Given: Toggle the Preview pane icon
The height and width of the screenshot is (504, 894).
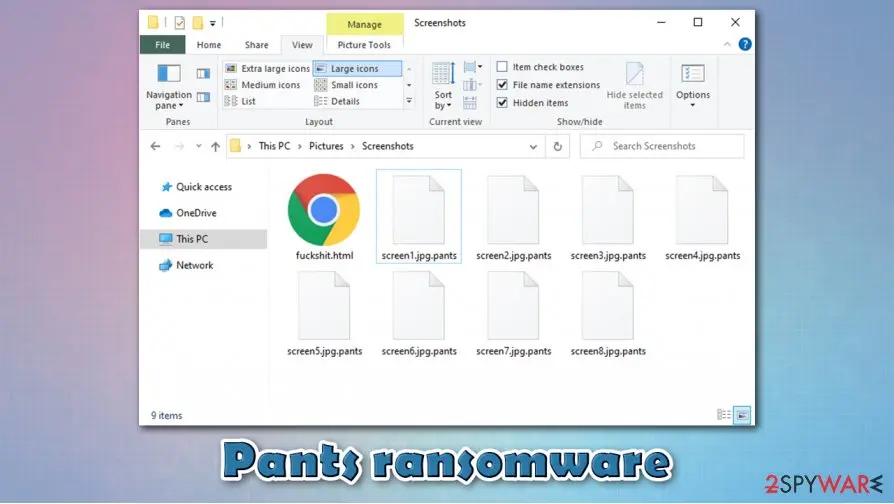Looking at the screenshot, I should tap(204, 74).
